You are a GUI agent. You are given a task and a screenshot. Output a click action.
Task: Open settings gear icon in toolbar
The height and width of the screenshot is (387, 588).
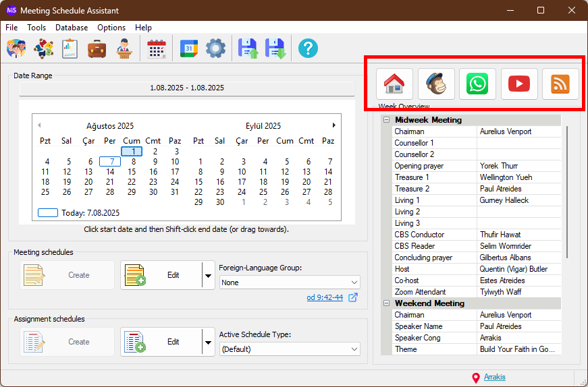pyautogui.click(x=215, y=49)
